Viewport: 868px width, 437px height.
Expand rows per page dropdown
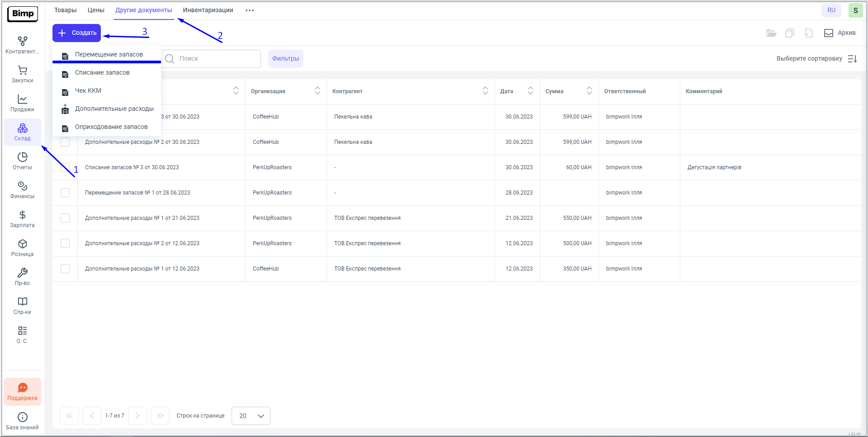251,416
